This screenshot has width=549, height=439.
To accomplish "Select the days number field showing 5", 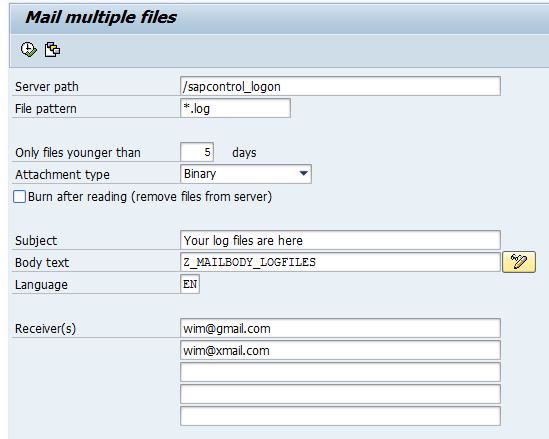I will click(x=197, y=152).
